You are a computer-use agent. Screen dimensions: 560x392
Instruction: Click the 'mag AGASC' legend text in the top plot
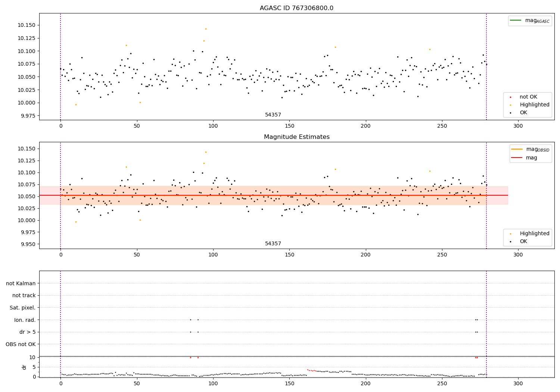537,21
